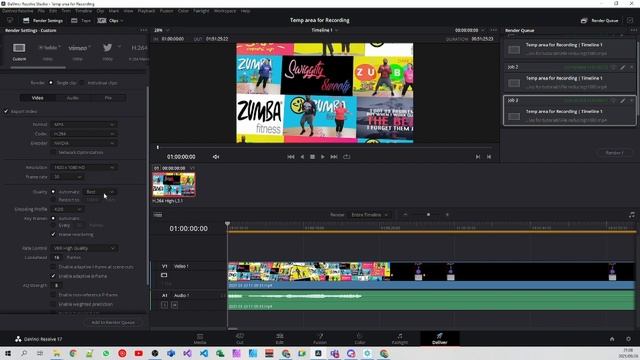Enable the Network Optimization checkbox
Image resolution: width=640 pixels, height=360 pixels.
53,152
